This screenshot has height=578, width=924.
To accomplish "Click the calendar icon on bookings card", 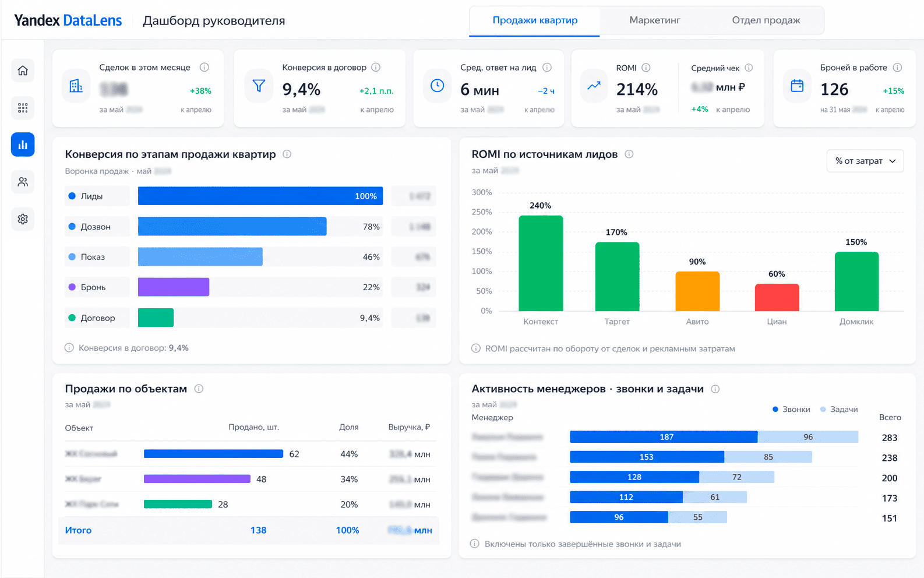I will tap(797, 86).
